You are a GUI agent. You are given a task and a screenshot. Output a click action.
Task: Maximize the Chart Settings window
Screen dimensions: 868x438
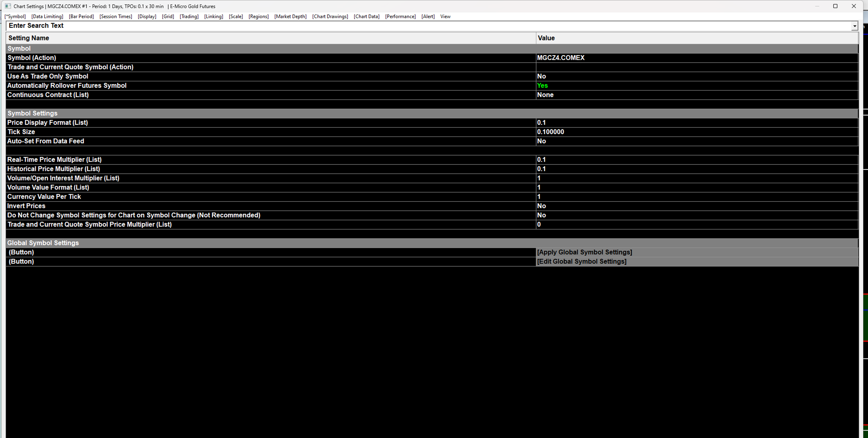[x=835, y=6]
